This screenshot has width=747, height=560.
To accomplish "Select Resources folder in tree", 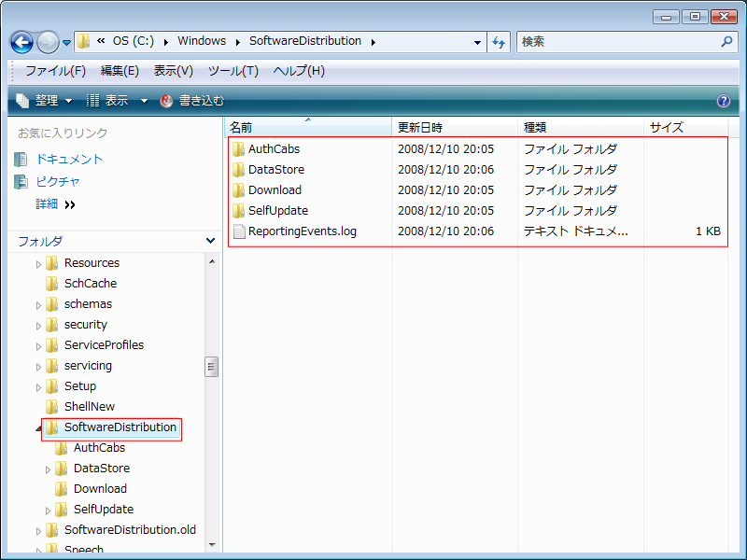I will (x=92, y=263).
